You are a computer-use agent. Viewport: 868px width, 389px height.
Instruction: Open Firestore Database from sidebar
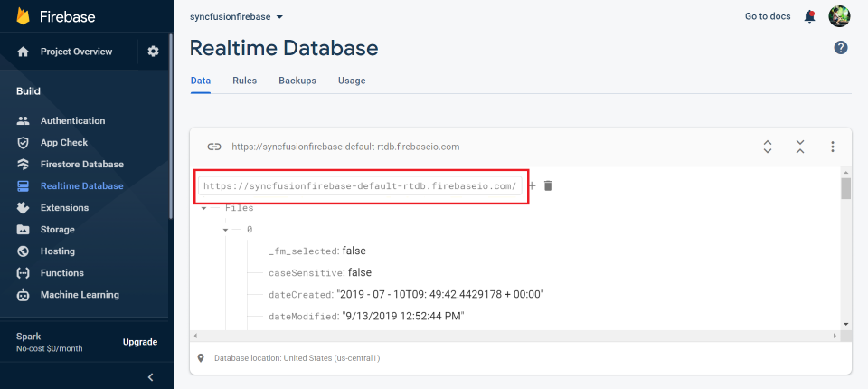(x=82, y=164)
